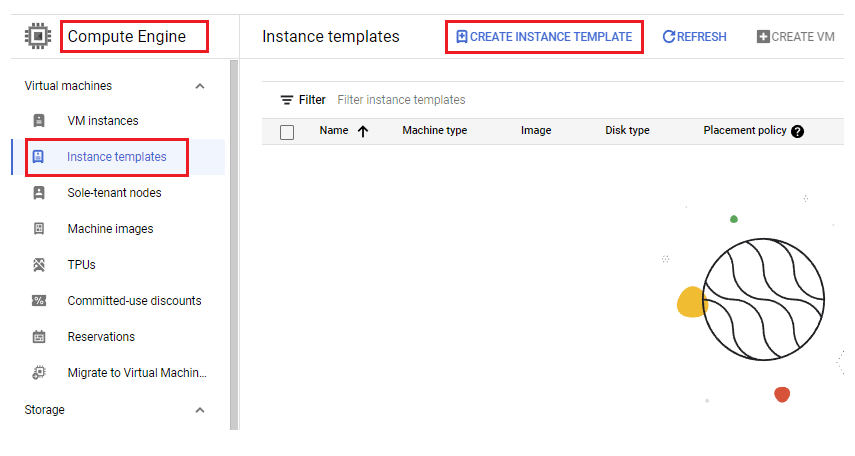Click CREATE INSTANCE TEMPLATE button
The width and height of the screenshot is (855, 456).
click(x=544, y=37)
